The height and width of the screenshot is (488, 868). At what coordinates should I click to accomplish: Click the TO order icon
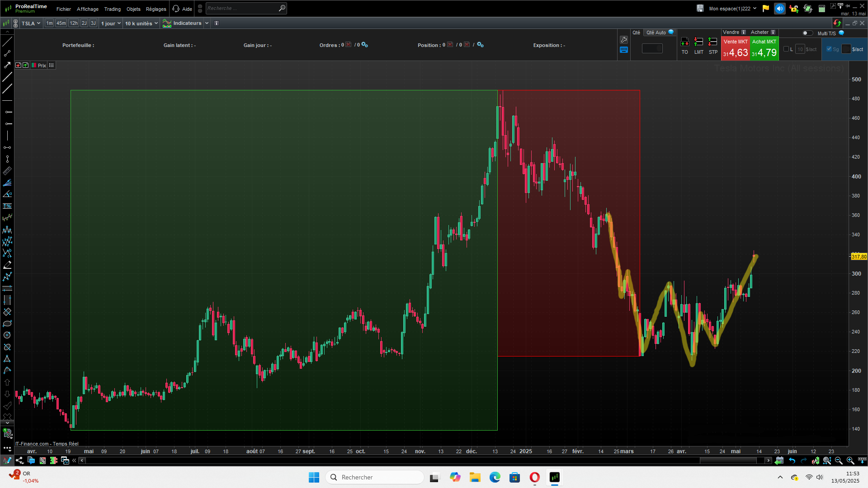point(685,42)
